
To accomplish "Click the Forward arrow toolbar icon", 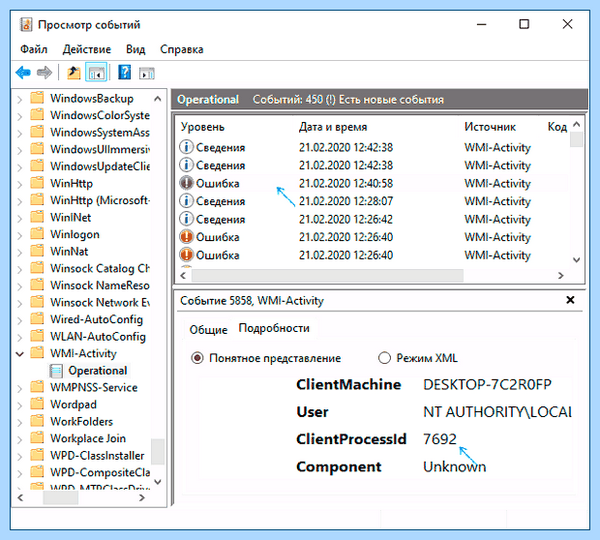I will (x=44, y=72).
